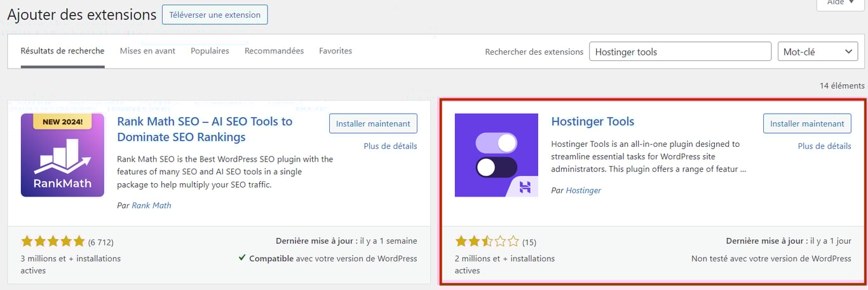The height and width of the screenshot is (290, 868).
Task: Click the Rank Math SEO description text
Action: click(x=225, y=172)
